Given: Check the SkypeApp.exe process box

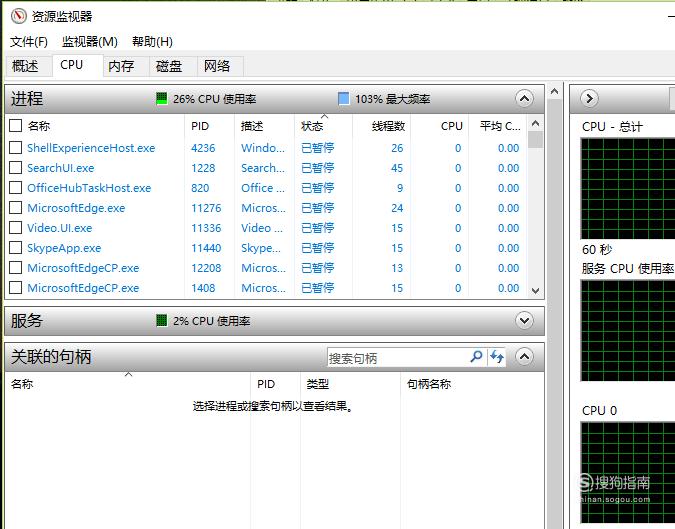Looking at the screenshot, I should pos(15,247).
